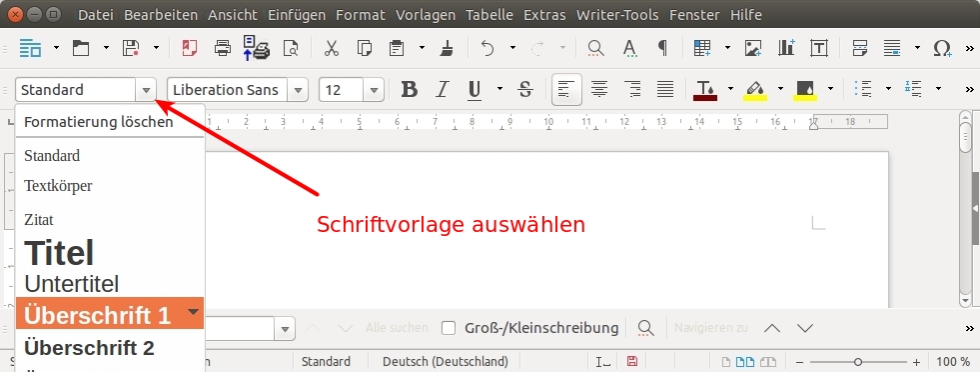Screen dimensions: 980x372
Task: Enable Groß-/Kleinschreibung checkbox
Action: click(x=449, y=328)
